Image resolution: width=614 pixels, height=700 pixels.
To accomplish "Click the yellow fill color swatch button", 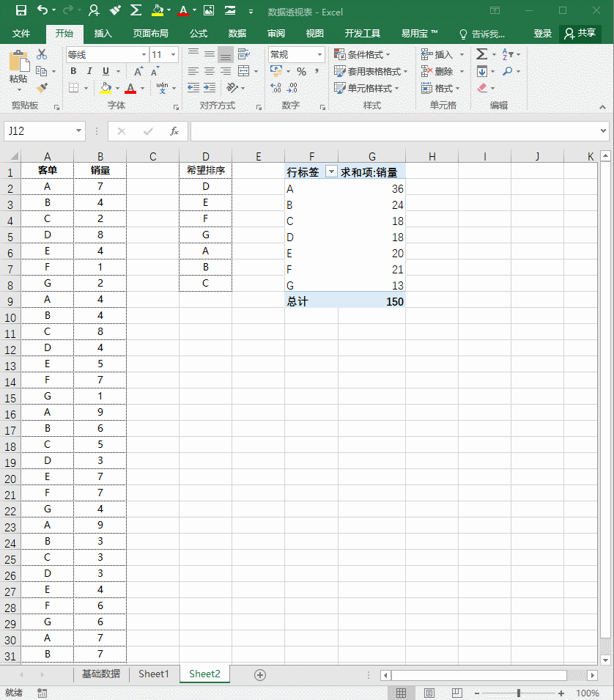I will point(106,87).
